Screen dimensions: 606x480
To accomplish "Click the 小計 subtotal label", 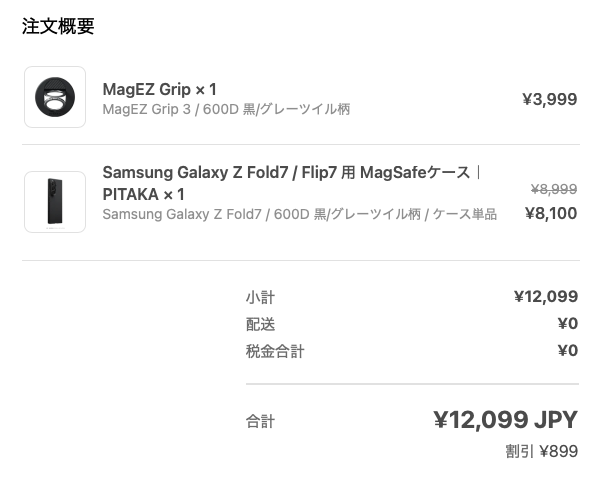I will [x=260, y=297].
